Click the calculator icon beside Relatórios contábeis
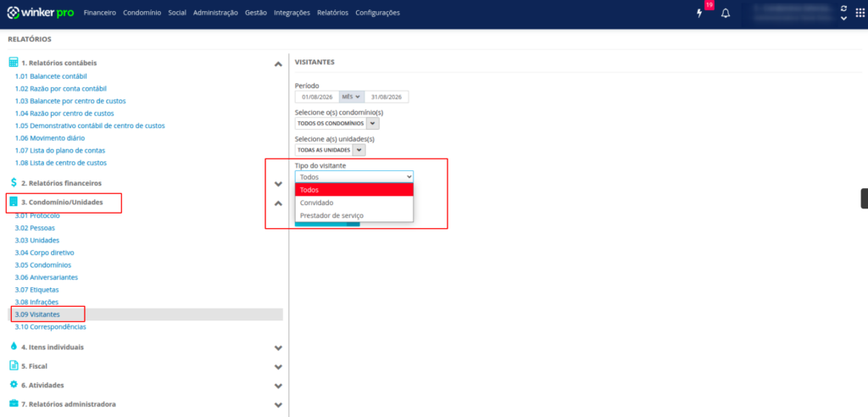The width and height of the screenshot is (868, 417). tap(14, 63)
